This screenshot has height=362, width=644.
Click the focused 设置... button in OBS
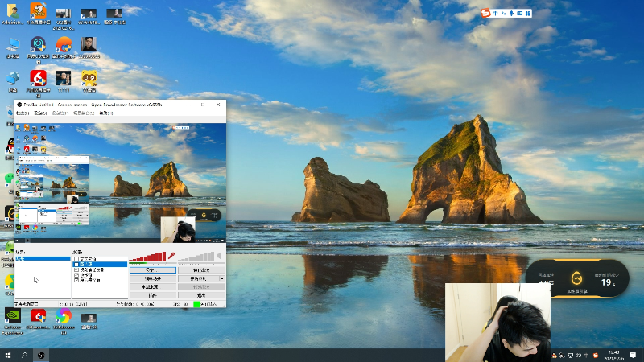tap(153, 270)
